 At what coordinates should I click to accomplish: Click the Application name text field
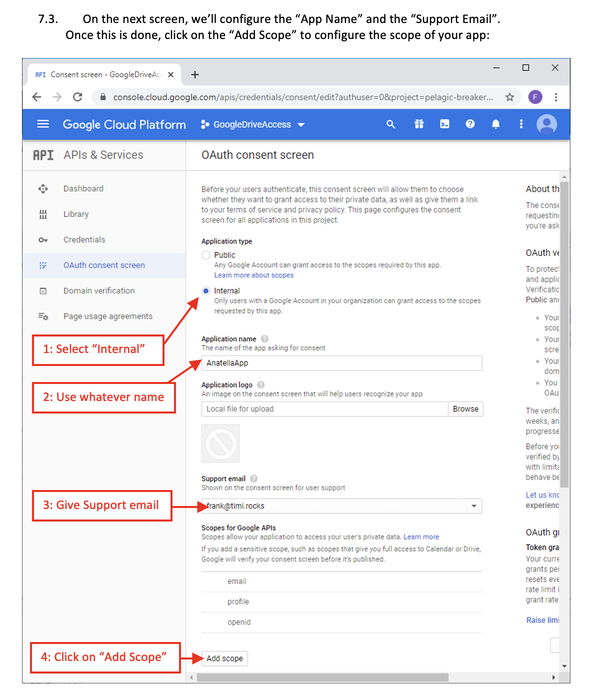coord(341,363)
